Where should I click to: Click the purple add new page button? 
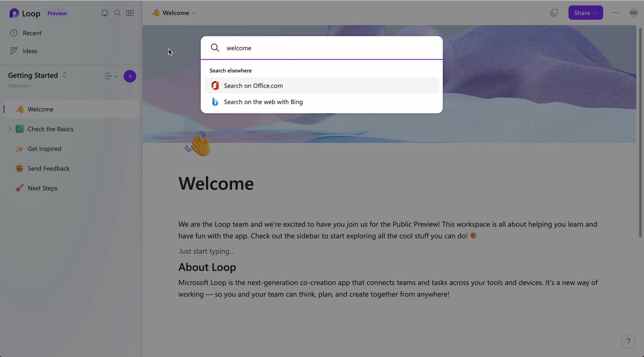(130, 76)
